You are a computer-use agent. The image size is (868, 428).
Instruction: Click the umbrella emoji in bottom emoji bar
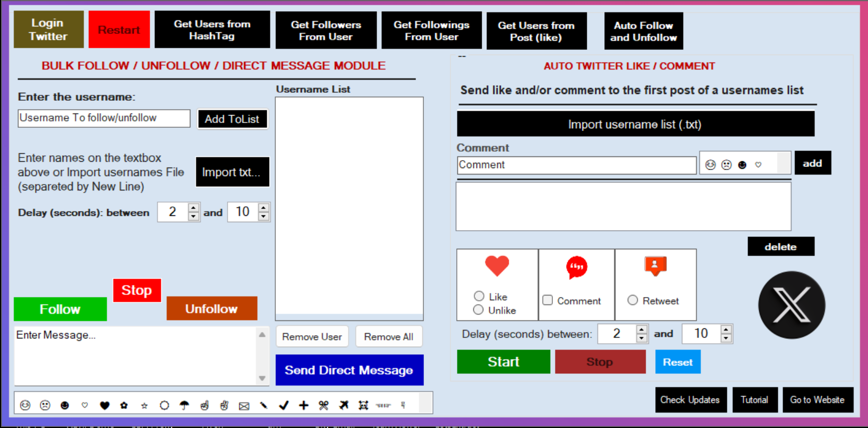click(184, 406)
